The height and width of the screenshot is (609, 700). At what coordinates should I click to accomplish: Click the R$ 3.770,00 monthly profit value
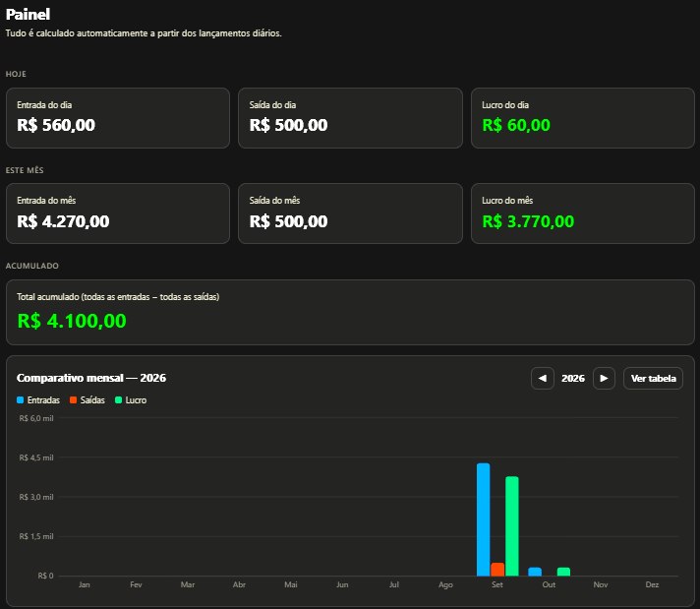click(528, 221)
